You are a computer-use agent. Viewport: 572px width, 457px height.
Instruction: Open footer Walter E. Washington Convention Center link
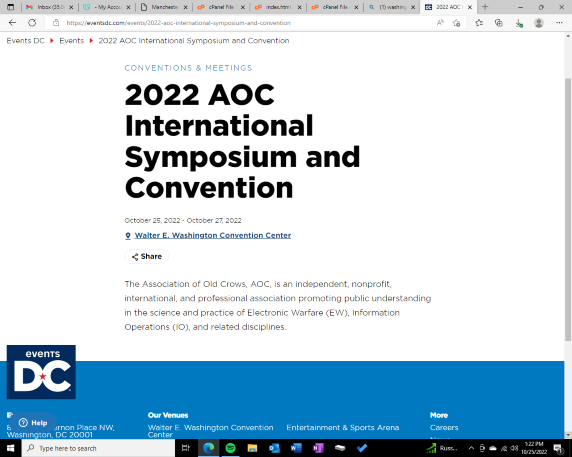pyautogui.click(x=210, y=431)
